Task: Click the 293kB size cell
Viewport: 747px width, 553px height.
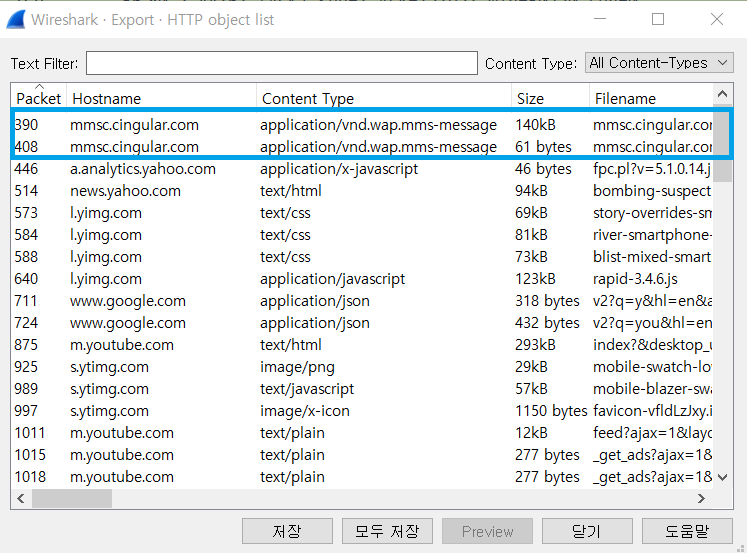Action: pos(535,344)
